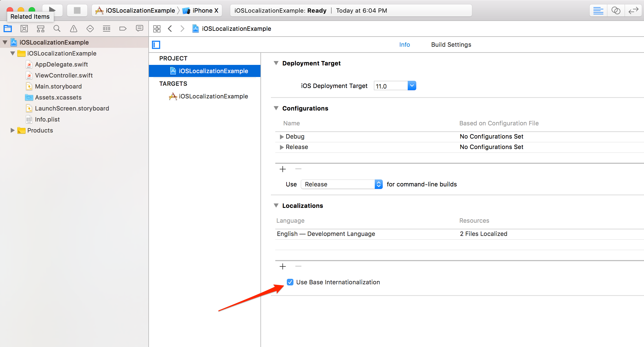Open AppDelegate.swift file
Image resolution: width=644 pixels, height=347 pixels.
pos(61,64)
